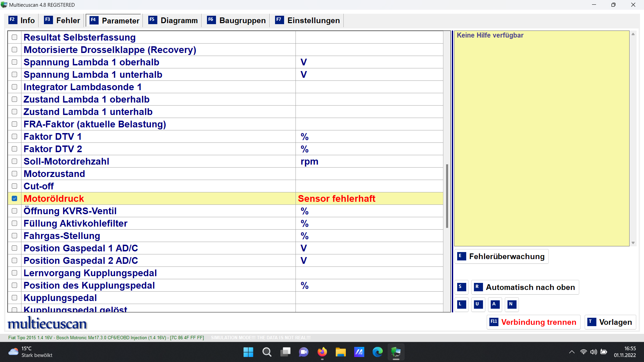644x362 pixels.
Task: Check the Fahrgas-Stellung parameter box
Action: [x=14, y=236]
